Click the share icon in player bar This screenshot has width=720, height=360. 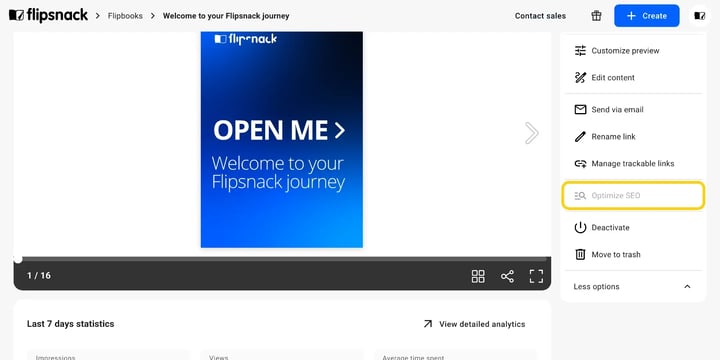pyautogui.click(x=507, y=276)
